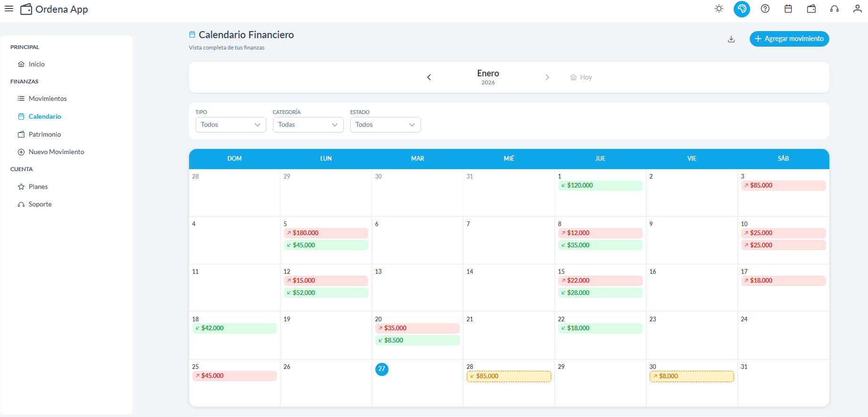Expand the Estado dropdown
The height and width of the screenshot is (417, 868).
[x=385, y=124]
